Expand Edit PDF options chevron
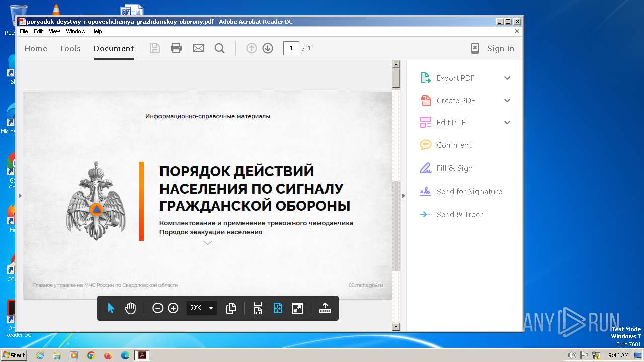Screen dimensions: 644x362 (x=507, y=122)
